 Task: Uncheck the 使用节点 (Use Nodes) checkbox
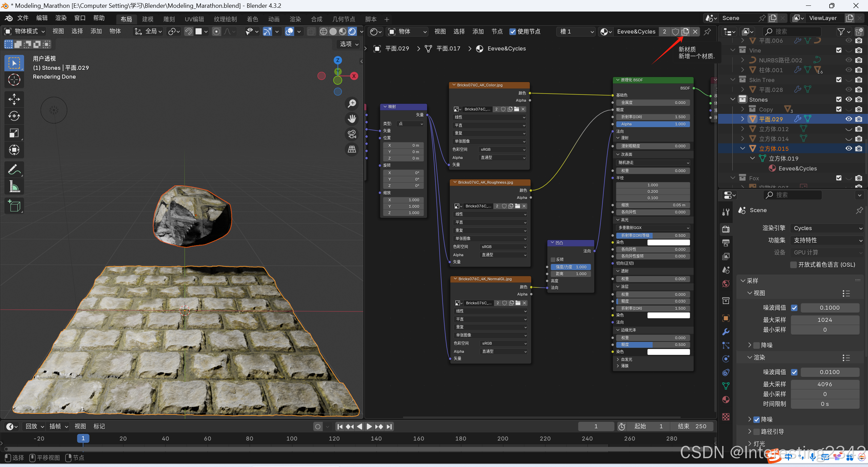point(513,32)
